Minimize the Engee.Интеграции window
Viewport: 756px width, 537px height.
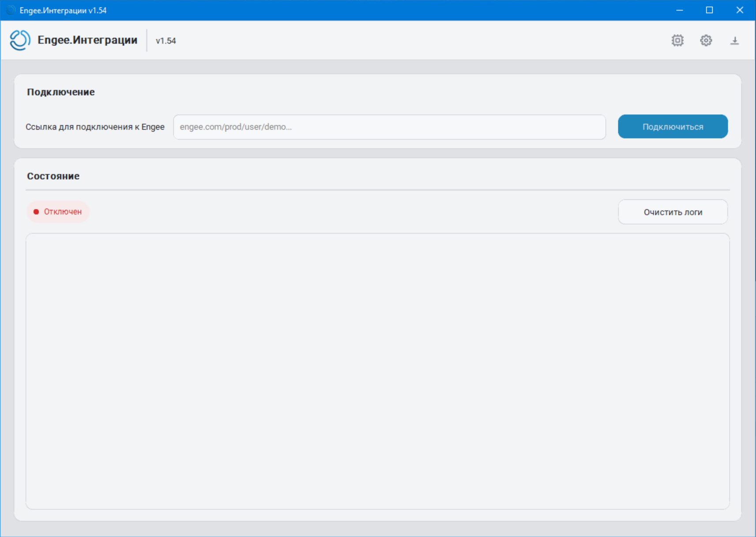pos(680,10)
